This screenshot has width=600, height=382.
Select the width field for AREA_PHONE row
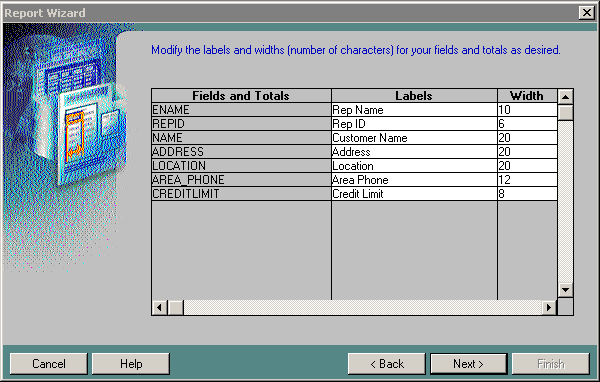tap(527, 180)
